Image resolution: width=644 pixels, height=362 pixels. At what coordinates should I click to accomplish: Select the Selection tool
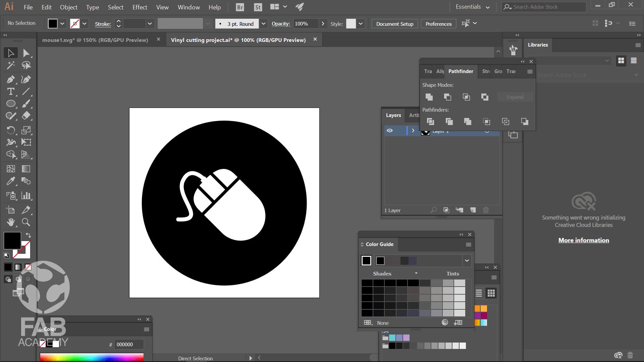(x=11, y=53)
